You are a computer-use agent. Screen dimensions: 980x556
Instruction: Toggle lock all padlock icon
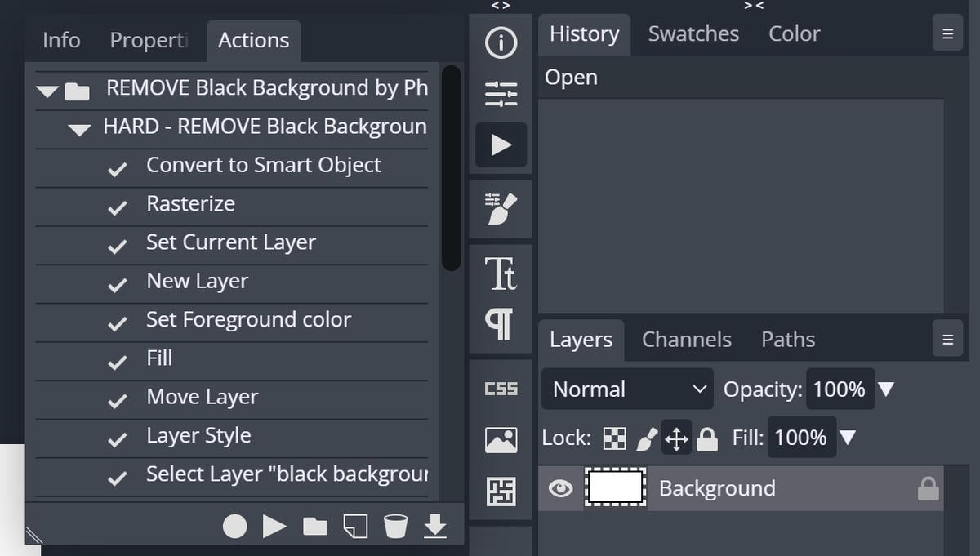pos(707,439)
